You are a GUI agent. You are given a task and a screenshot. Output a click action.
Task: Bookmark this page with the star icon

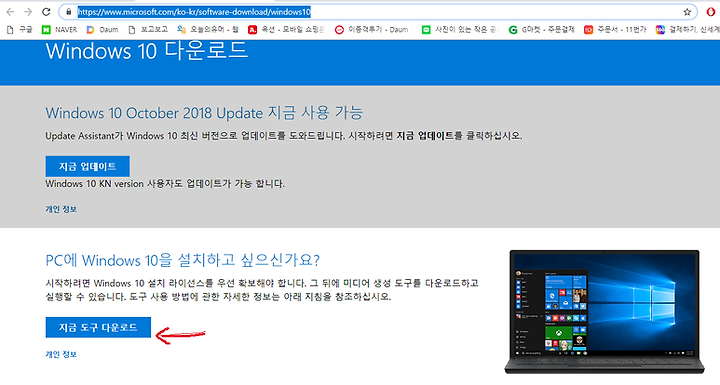point(687,12)
